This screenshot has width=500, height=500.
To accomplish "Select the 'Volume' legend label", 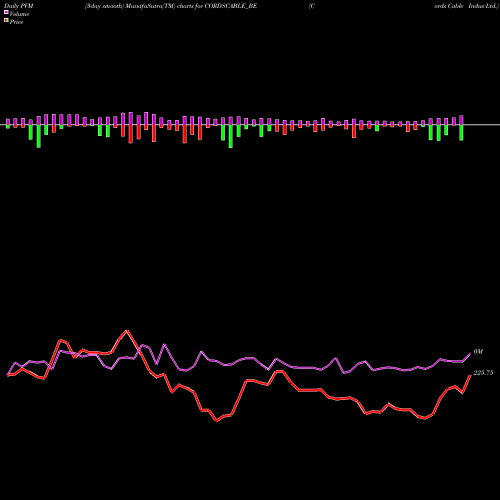I will [19, 14].
